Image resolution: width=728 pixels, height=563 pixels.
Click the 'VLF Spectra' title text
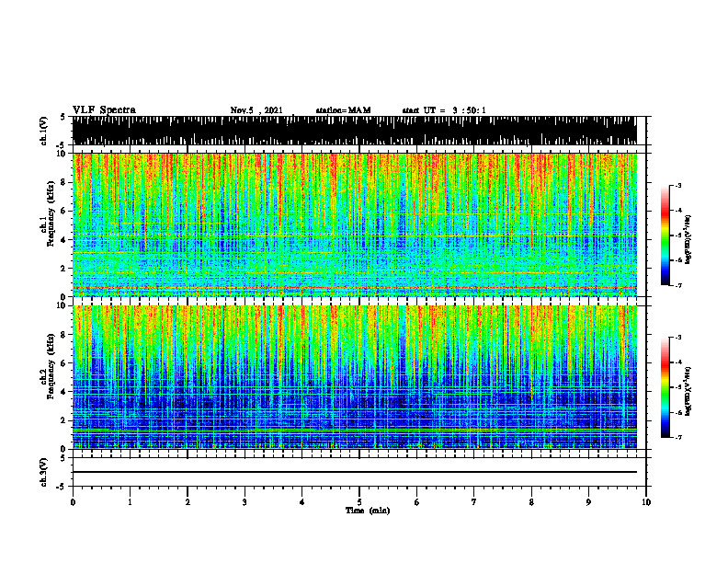104,109
